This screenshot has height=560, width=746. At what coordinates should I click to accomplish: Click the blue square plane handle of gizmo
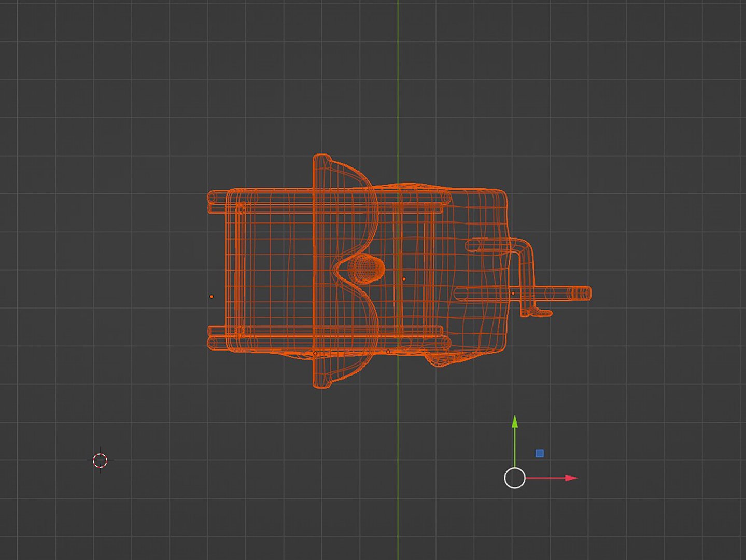tap(539, 453)
